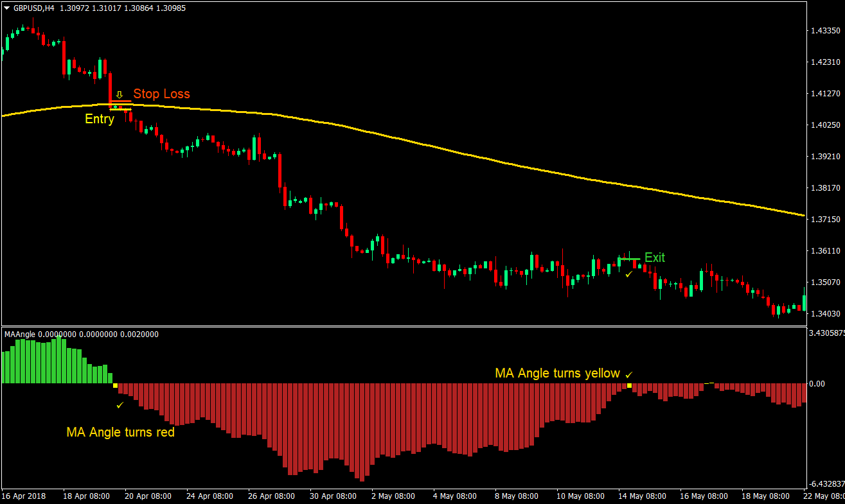Screen dimensions: 845x504
Task: Click the 1.43350 price axis label
Action: click(825, 31)
